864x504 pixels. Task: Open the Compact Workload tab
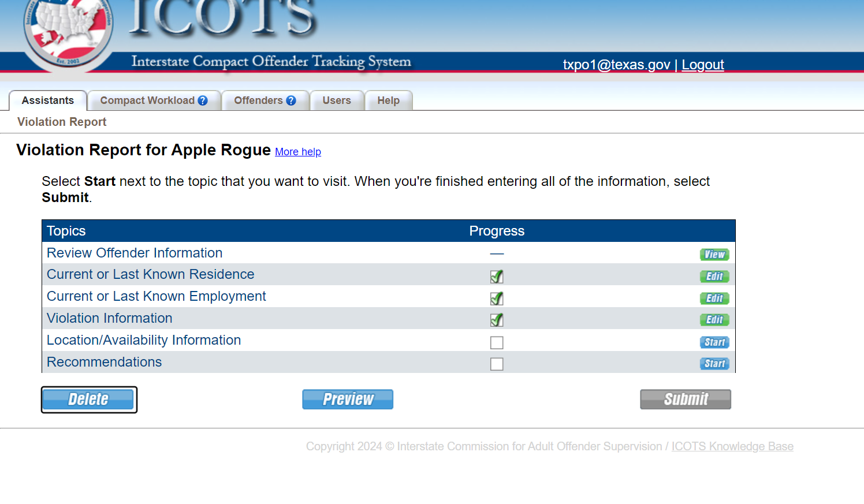(x=154, y=100)
